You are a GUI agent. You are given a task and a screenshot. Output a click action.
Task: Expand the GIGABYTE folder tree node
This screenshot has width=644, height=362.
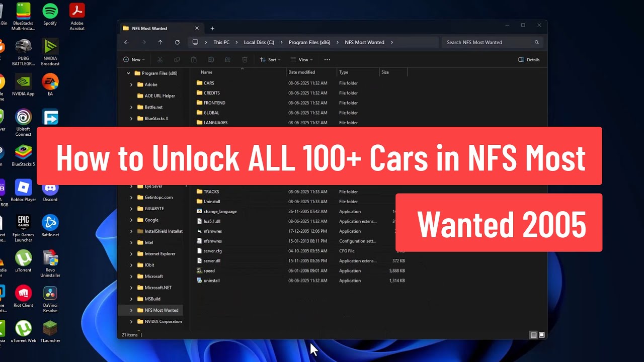pyautogui.click(x=131, y=209)
